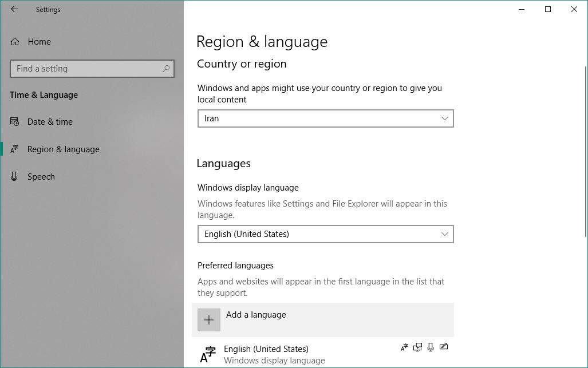Click the Preferred languages label
The height and width of the screenshot is (368, 588).
(235, 266)
